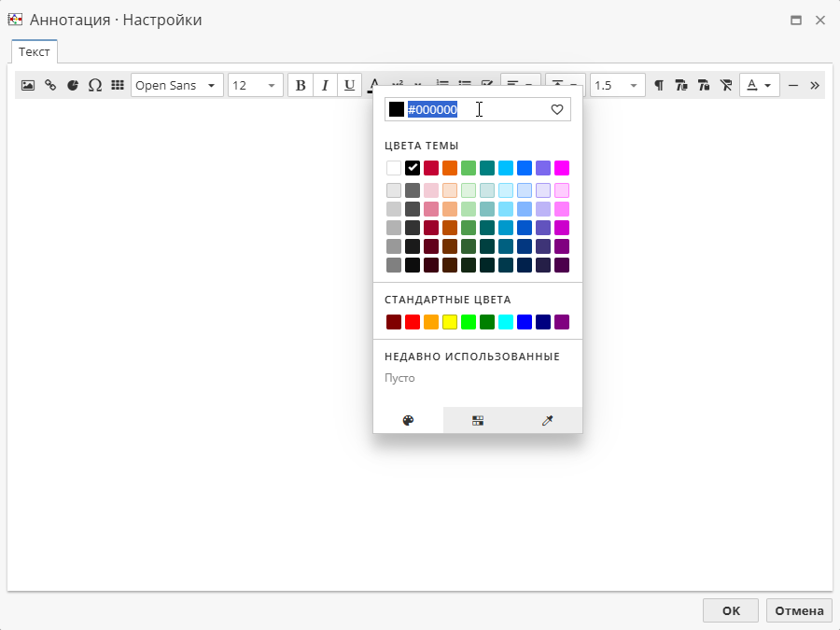Switch to the Текст tab
This screenshot has height=630, width=840.
pyautogui.click(x=35, y=52)
